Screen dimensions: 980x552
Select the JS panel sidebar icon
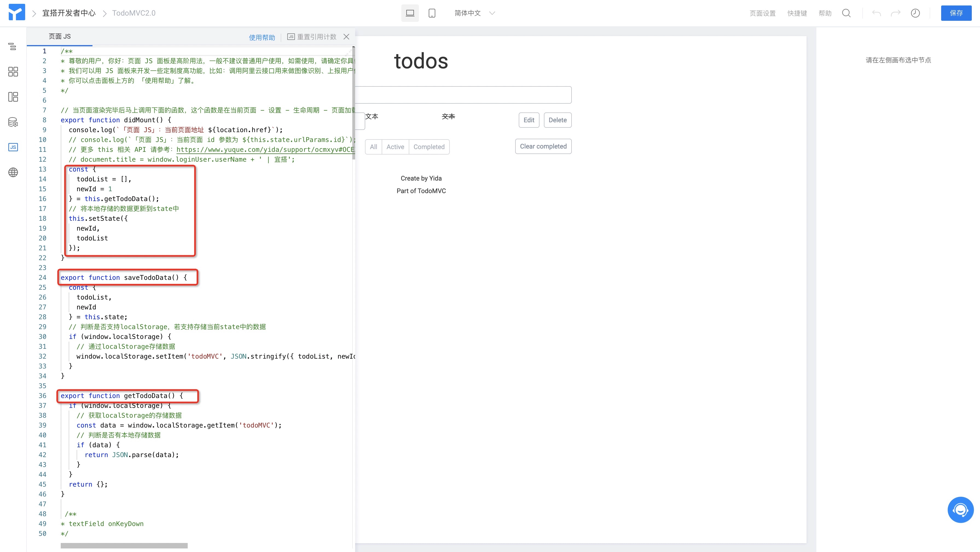(x=13, y=147)
